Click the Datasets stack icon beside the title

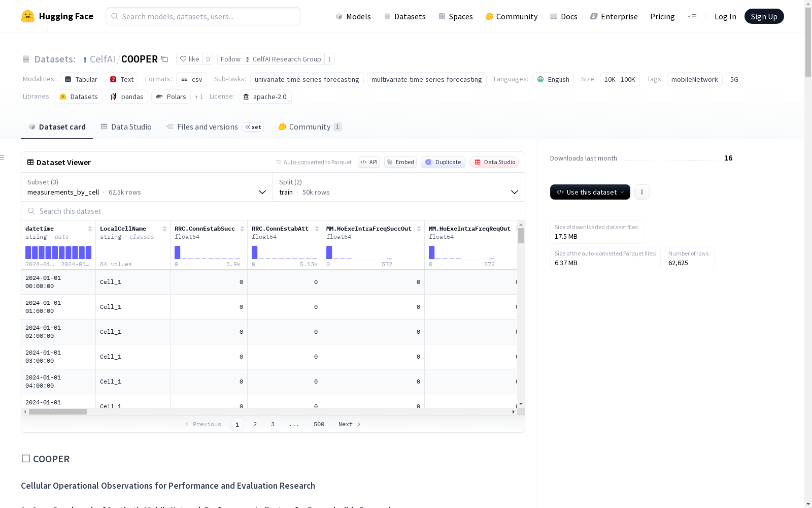[x=26, y=59]
